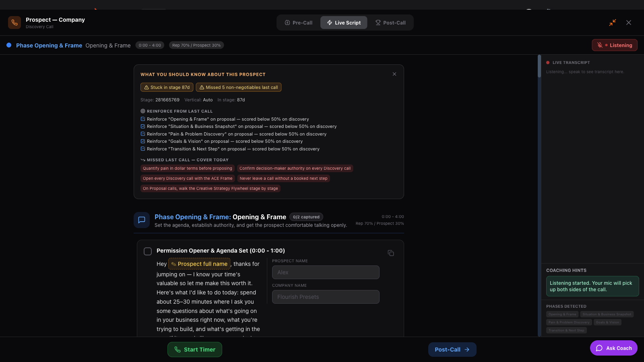
Task: Close the discovery call panel
Action: tap(629, 23)
